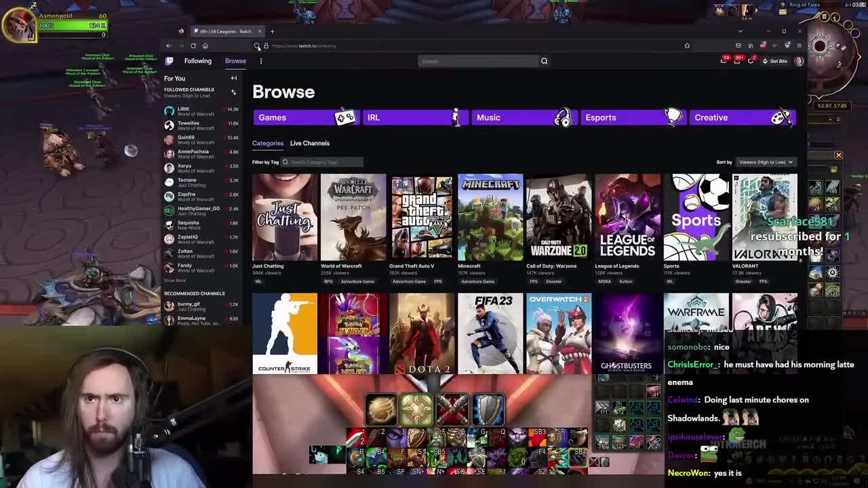Open the Grand Theft Auto V thumbnail
Screen dimensions: 868x488
tap(422, 218)
